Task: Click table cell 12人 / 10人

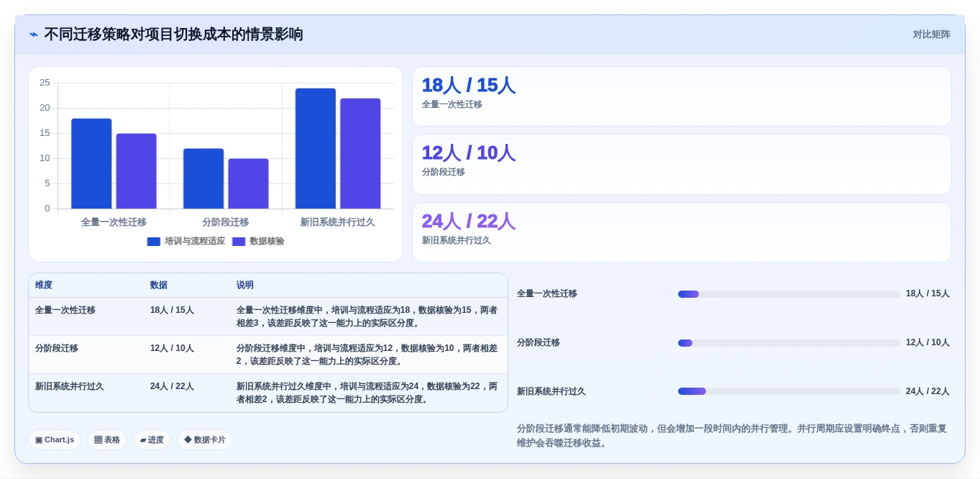Action: click(172, 348)
